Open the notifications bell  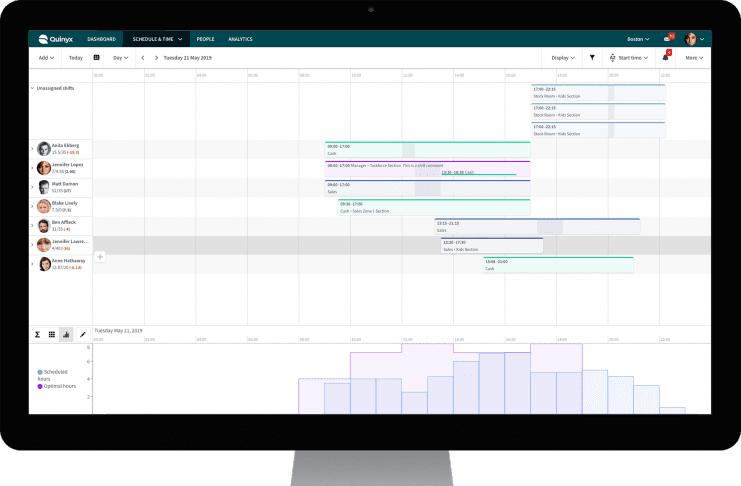[x=666, y=58]
